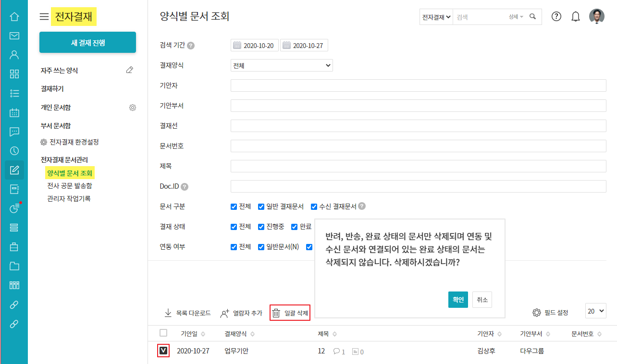Click the hamburger menu icon
This screenshot has height=364, width=617.
[44, 17]
